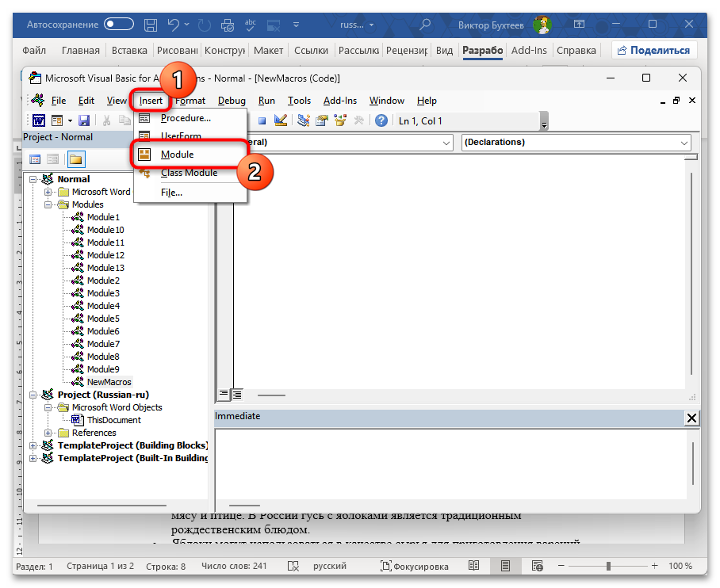Expand TemplateProject (Building Blocks) node
Viewport: 720px width, 588px height.
point(33,445)
